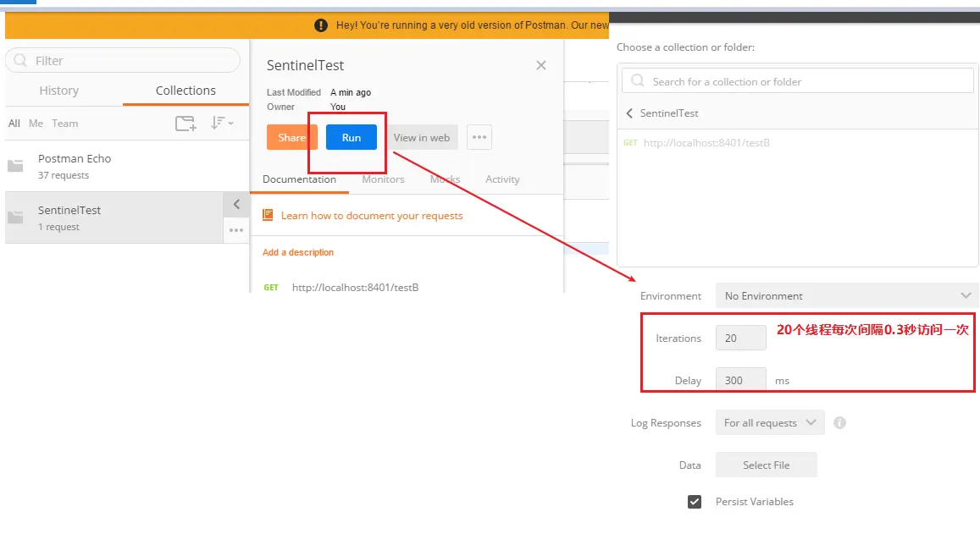The image size is (980, 545).
Task: Toggle the Persist Variables checkbox
Action: (x=695, y=502)
